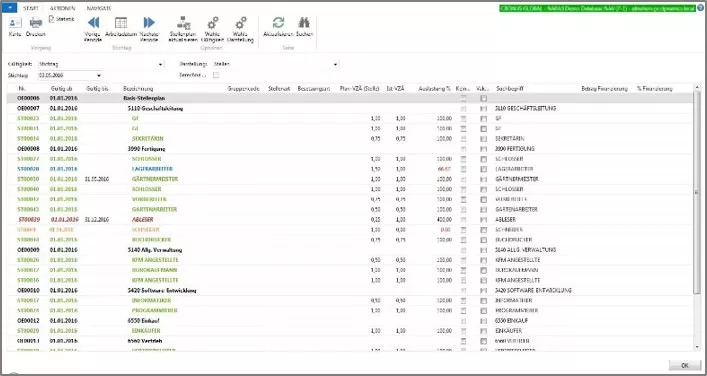
Task: Open Suchen with the binoculars icon
Action: [x=304, y=23]
